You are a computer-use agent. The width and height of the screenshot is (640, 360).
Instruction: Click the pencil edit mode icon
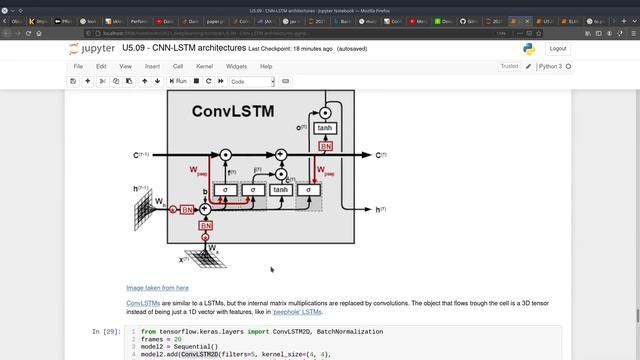(528, 66)
